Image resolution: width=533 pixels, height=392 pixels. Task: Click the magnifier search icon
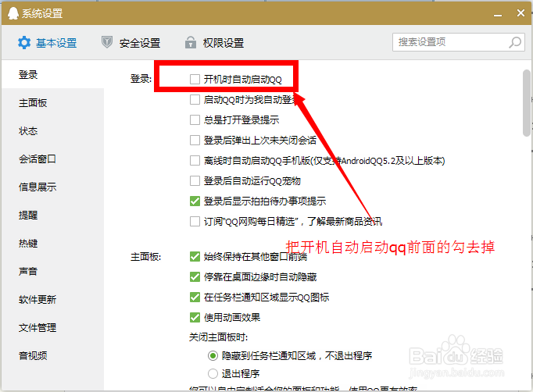[x=515, y=42]
